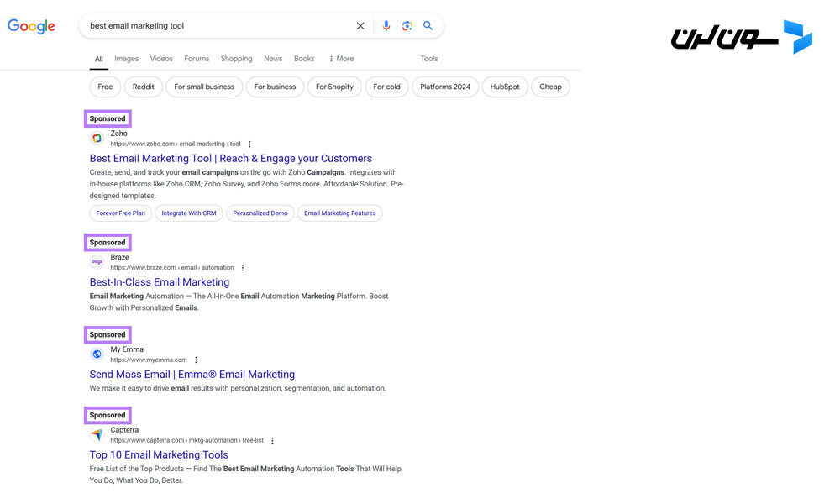Open the three-dot menu beside the Braze URL
Screen dimensions: 840x504
coord(243,268)
